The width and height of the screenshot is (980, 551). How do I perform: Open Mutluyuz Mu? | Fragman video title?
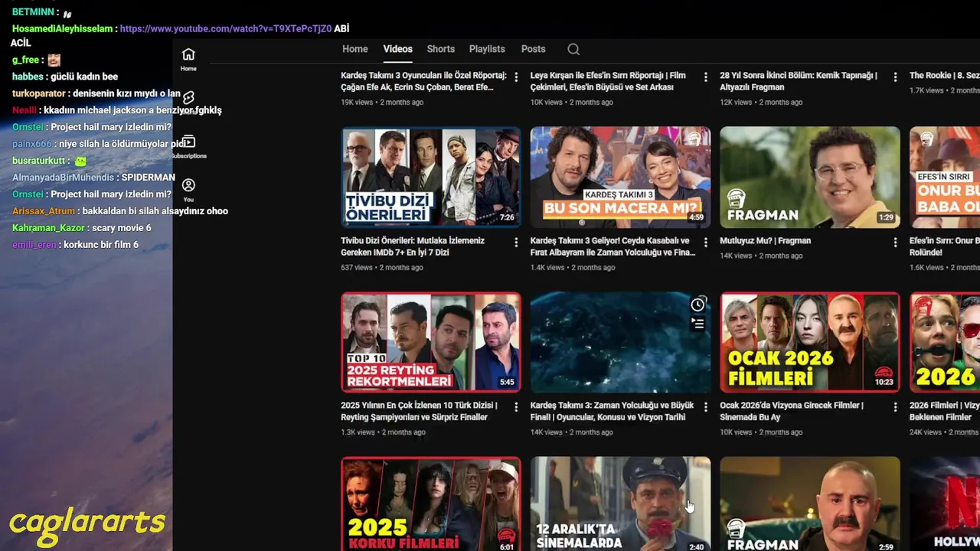(x=765, y=240)
